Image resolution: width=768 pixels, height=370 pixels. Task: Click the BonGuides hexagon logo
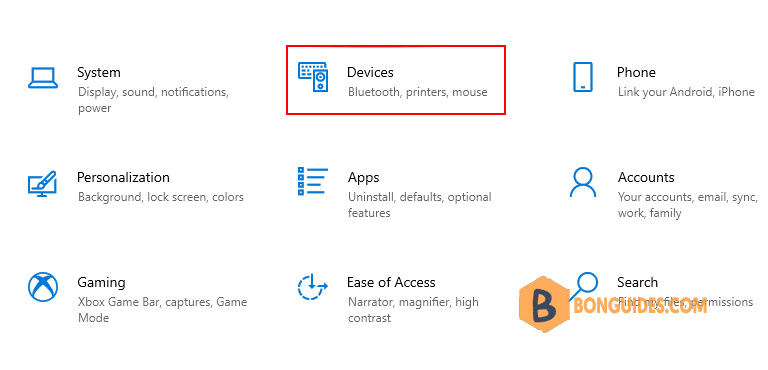tap(544, 305)
